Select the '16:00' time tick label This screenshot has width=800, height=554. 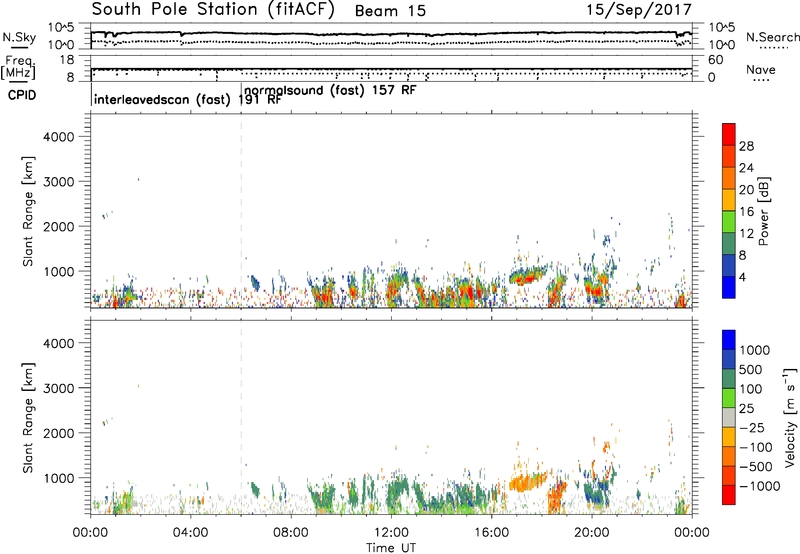coord(491,533)
